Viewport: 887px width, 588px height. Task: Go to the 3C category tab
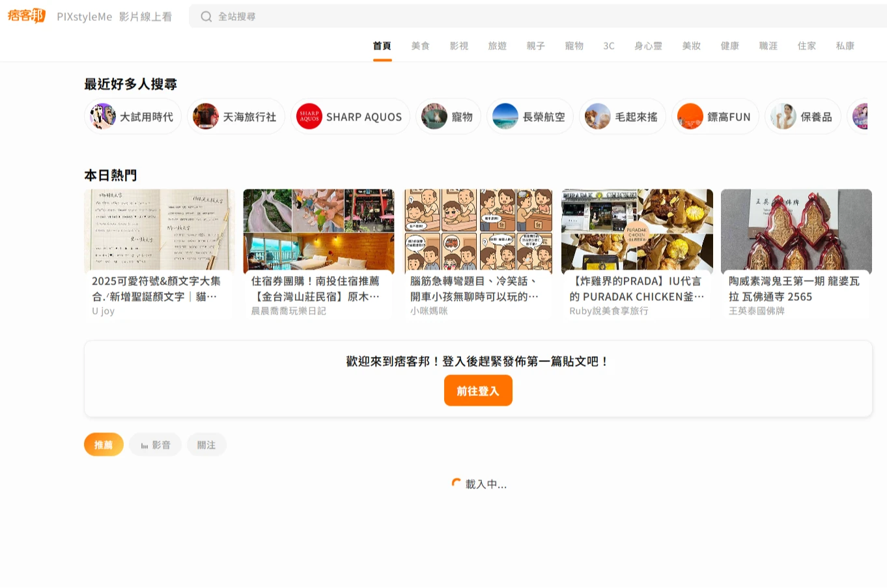(x=608, y=46)
